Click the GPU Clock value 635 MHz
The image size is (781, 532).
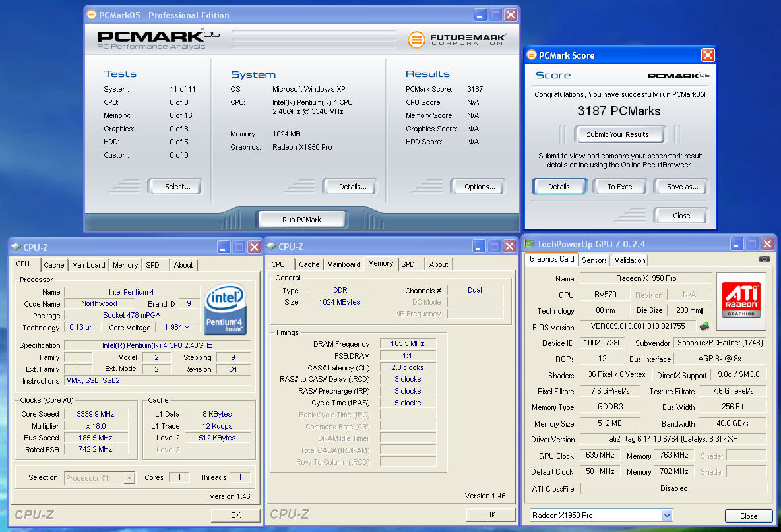(600, 456)
